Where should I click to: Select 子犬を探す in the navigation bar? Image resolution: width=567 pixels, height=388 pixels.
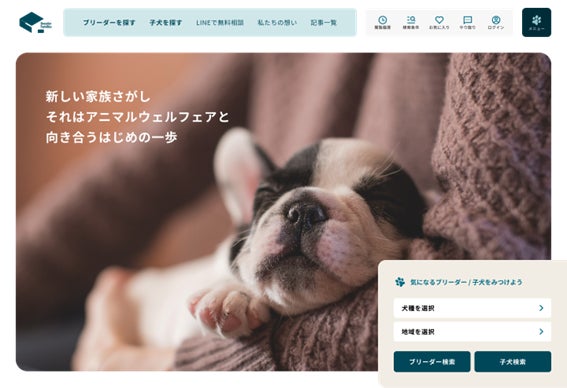(x=166, y=22)
